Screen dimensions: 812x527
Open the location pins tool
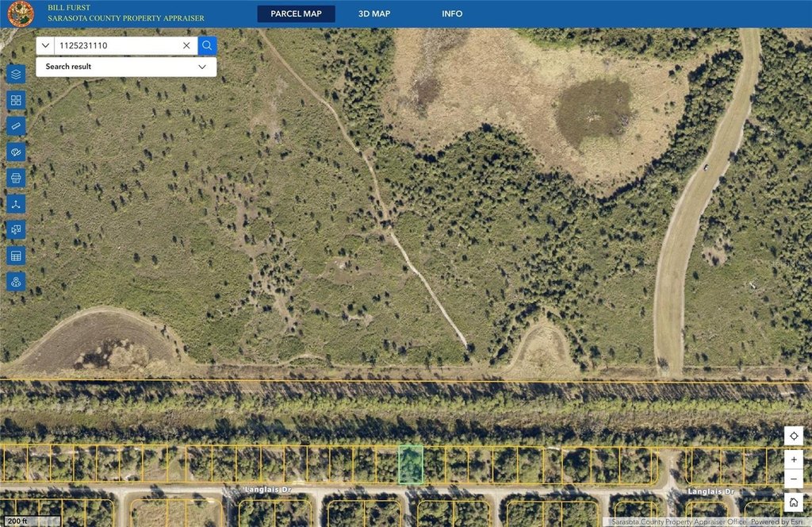[x=16, y=282]
